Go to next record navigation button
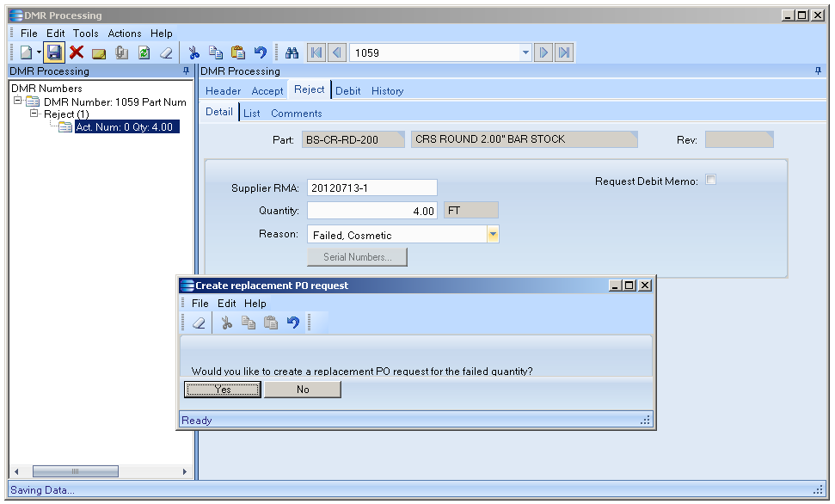 click(x=543, y=52)
